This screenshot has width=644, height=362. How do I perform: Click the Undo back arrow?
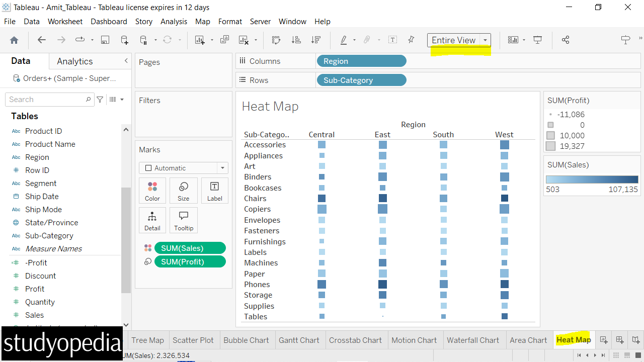coord(42,40)
